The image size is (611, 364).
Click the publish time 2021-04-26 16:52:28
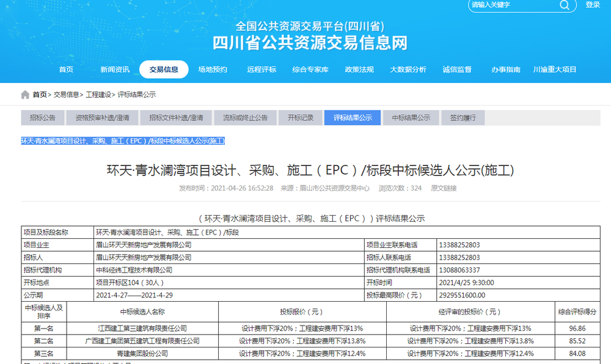(x=242, y=189)
